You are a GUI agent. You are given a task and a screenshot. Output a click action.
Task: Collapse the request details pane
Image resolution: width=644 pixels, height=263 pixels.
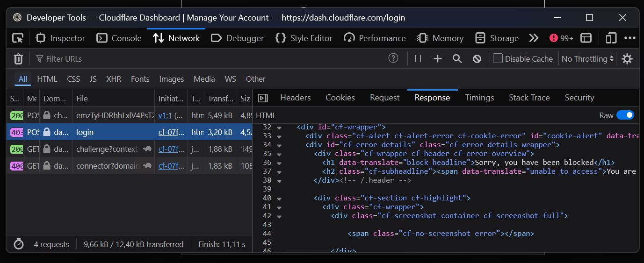[x=263, y=98]
